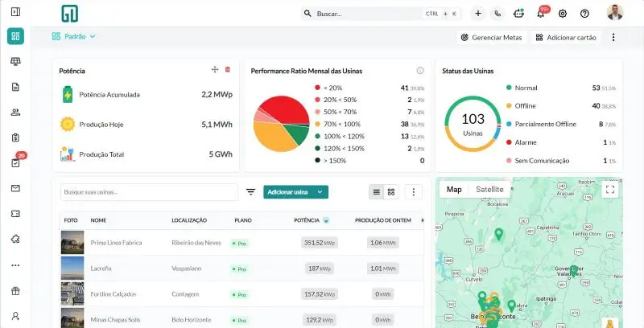The width and height of the screenshot is (644, 328).
Task: Switch map to Satellite tab
Action: [x=489, y=190]
